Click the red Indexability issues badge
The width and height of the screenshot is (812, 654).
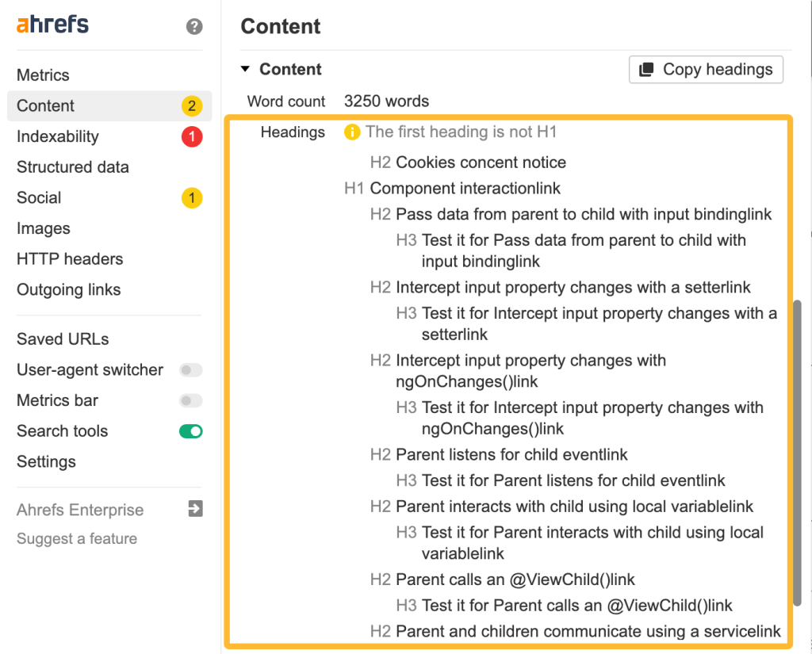pos(191,136)
